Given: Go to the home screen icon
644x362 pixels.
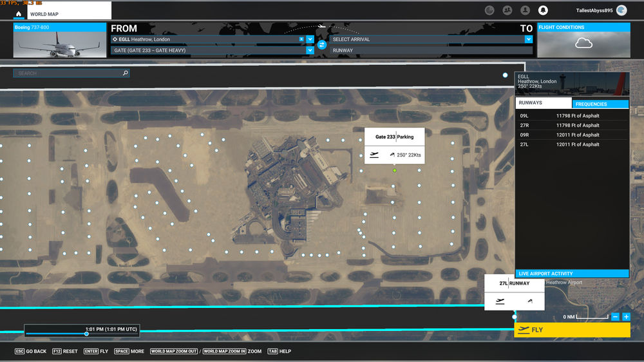Looking at the screenshot, I should click(18, 14).
